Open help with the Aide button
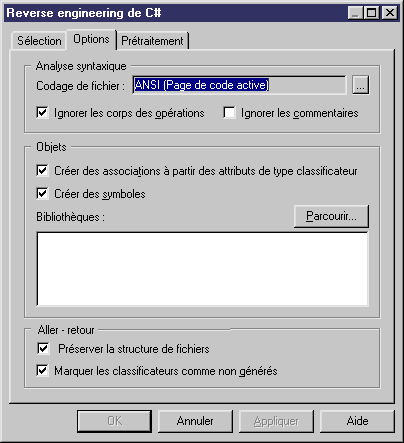The image size is (404, 443). pyautogui.click(x=357, y=421)
